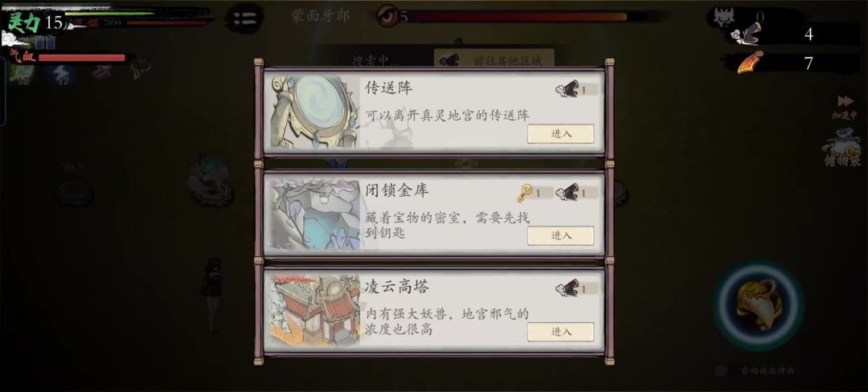Tap the storage bag icon
The image size is (868, 392).
point(841,147)
